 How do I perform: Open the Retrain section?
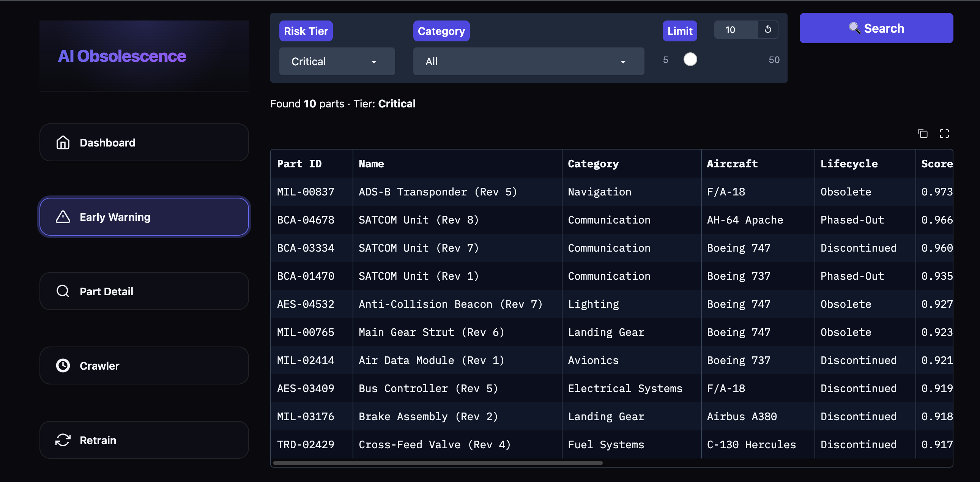click(x=144, y=440)
